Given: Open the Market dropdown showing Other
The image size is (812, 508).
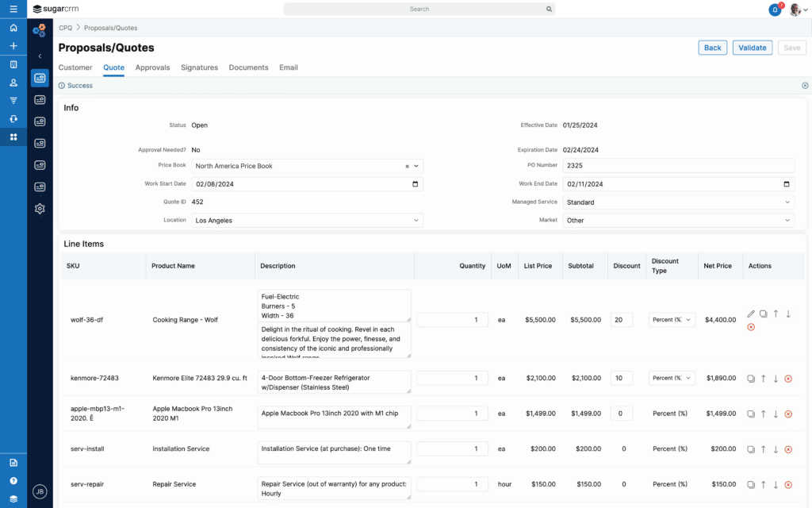Looking at the screenshot, I should (x=679, y=221).
